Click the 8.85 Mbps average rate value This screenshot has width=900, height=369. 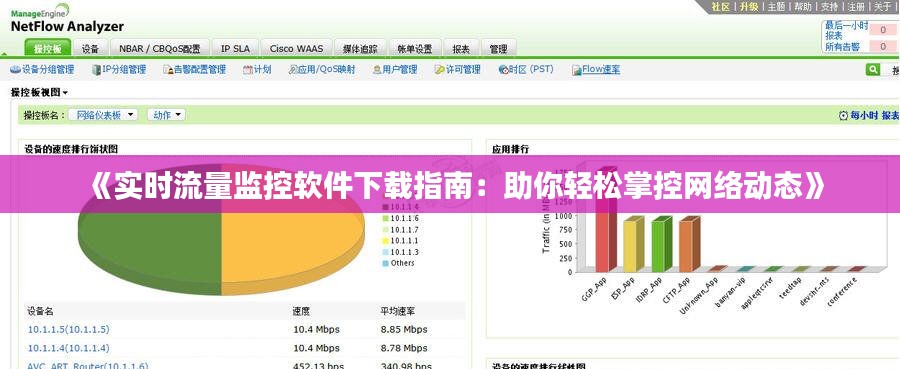tap(404, 329)
